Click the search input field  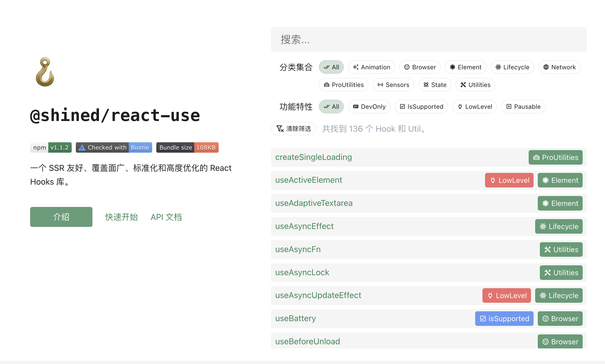pyautogui.click(x=429, y=39)
